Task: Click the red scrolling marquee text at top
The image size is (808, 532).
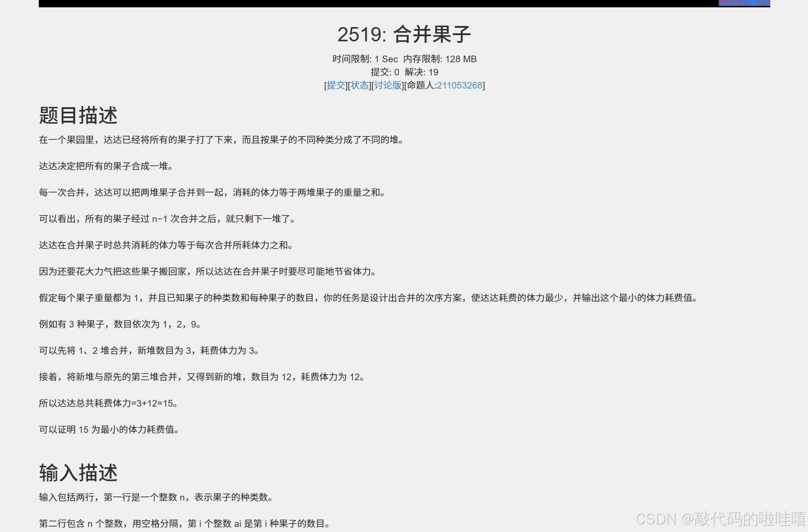Action: point(744,3)
